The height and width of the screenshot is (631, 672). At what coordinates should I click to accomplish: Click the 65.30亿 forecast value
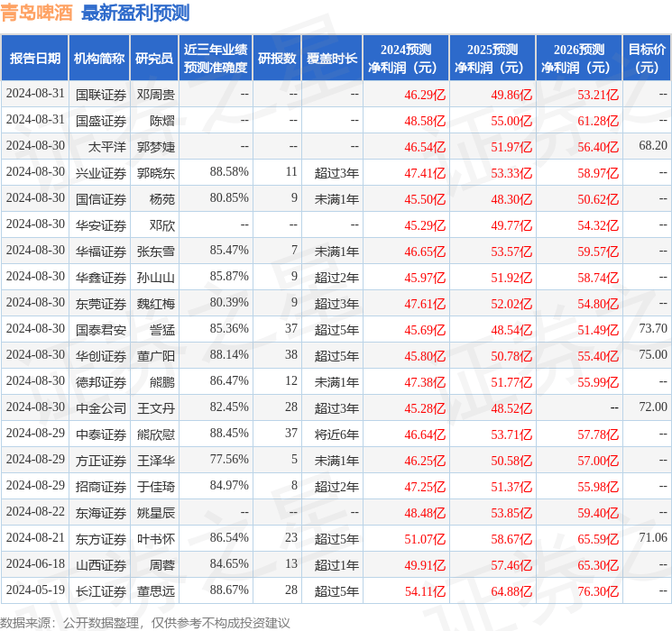point(598,565)
